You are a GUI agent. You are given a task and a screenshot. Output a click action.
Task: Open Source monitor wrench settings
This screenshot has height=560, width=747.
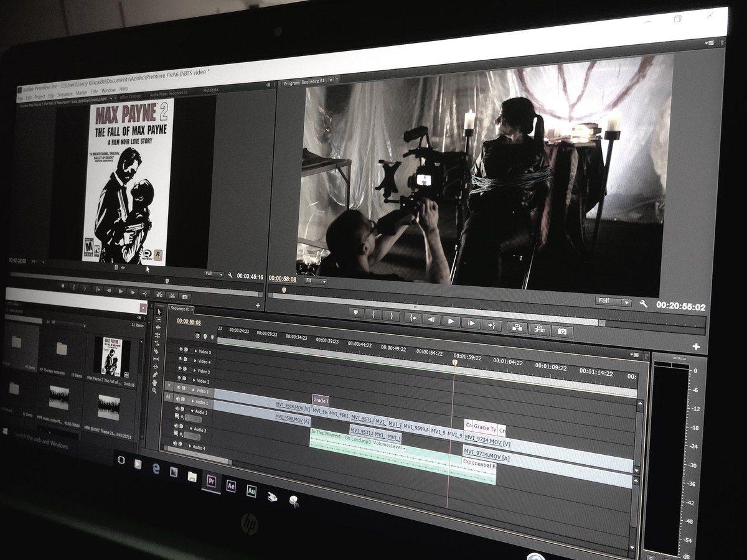[x=230, y=275]
